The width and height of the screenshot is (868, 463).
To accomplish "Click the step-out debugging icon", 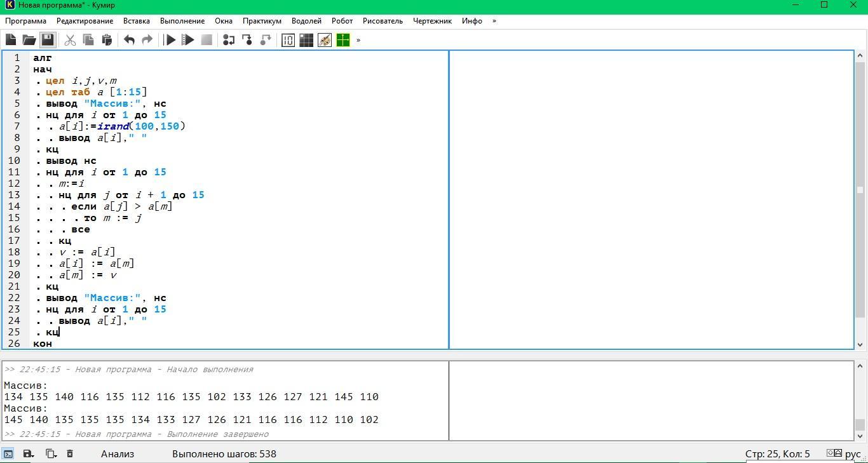I will [266, 40].
